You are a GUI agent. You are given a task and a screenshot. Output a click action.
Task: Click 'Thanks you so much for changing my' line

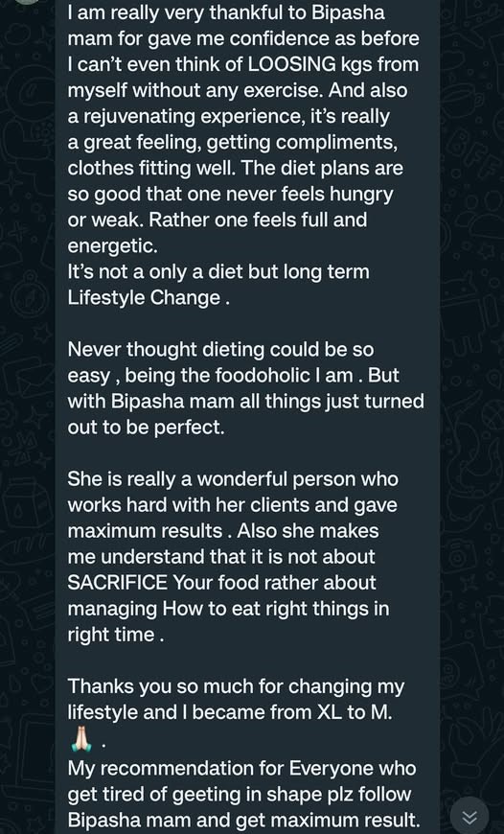236,686
